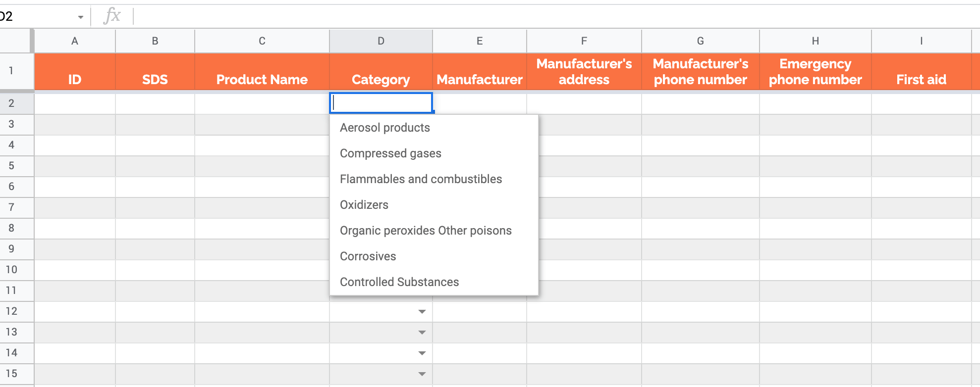The width and height of the screenshot is (980, 387).
Task: Open the category dropdown in row 15
Action: tap(422, 374)
